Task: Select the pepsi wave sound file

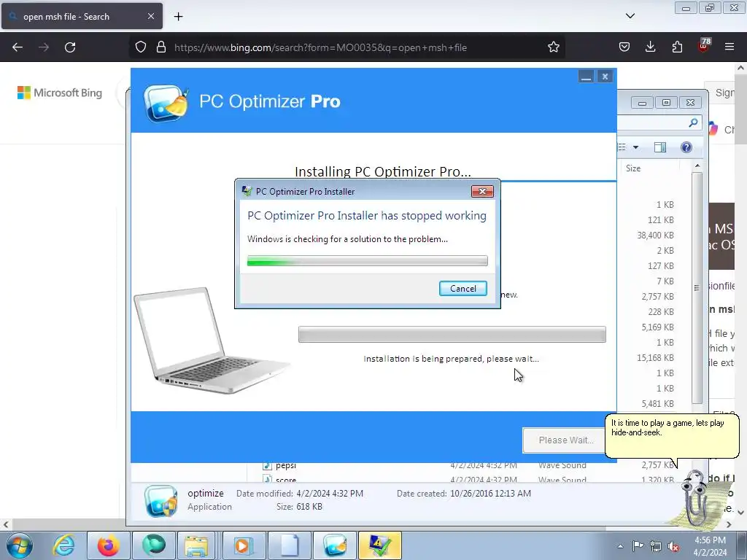Action: 286,466
